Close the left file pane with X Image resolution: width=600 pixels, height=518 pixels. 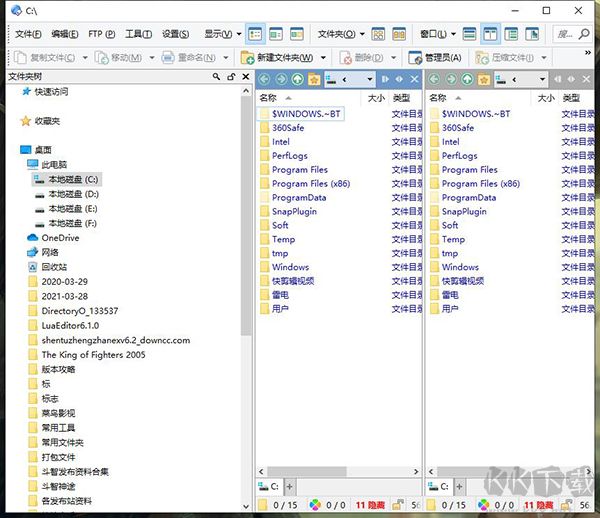coord(414,78)
